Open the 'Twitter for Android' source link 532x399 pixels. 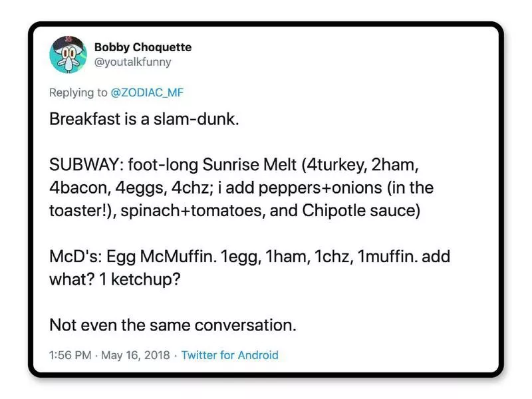pos(229,355)
